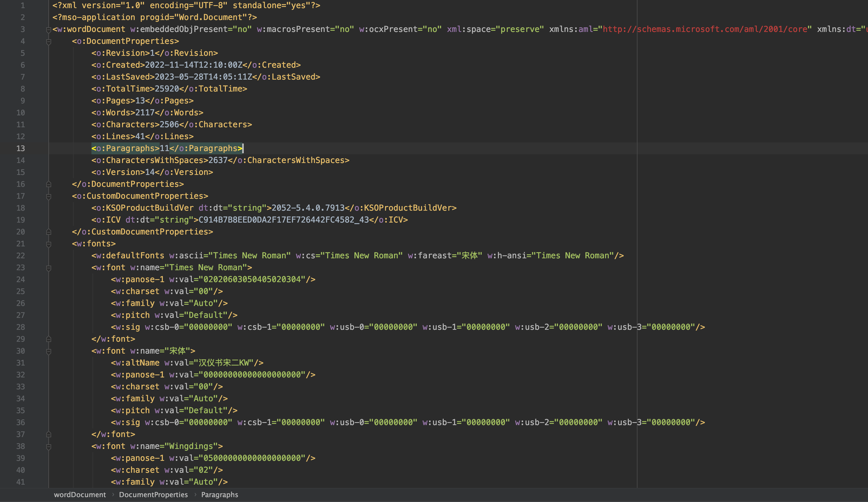868x502 pixels.
Task: Click the w:sig tag on line 36
Action: (x=408, y=422)
